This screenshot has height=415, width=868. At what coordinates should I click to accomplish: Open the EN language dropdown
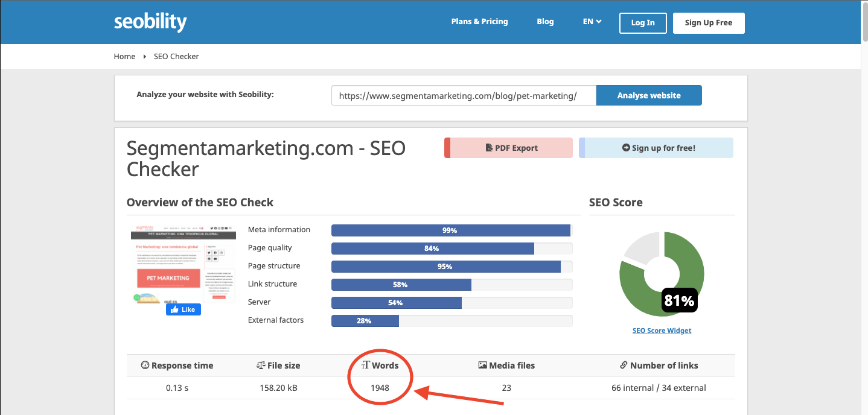click(x=592, y=22)
